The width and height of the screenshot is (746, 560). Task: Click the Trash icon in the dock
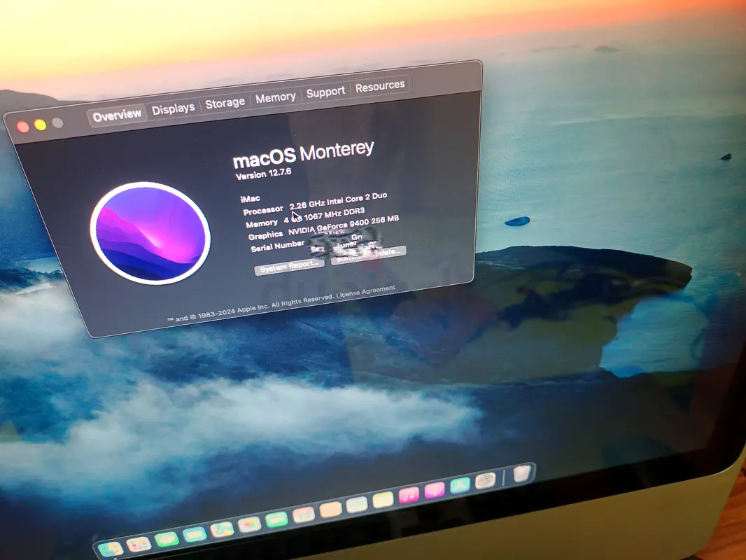tap(521, 474)
